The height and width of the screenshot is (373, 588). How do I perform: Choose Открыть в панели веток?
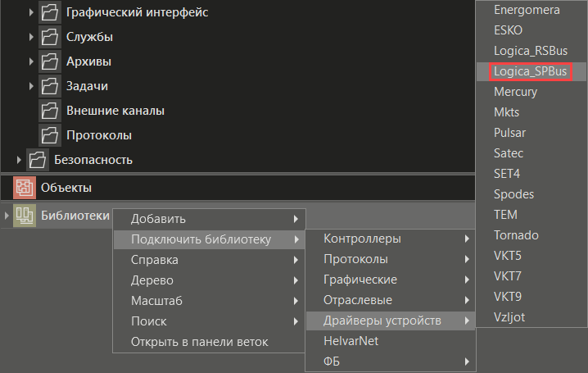click(x=210, y=342)
